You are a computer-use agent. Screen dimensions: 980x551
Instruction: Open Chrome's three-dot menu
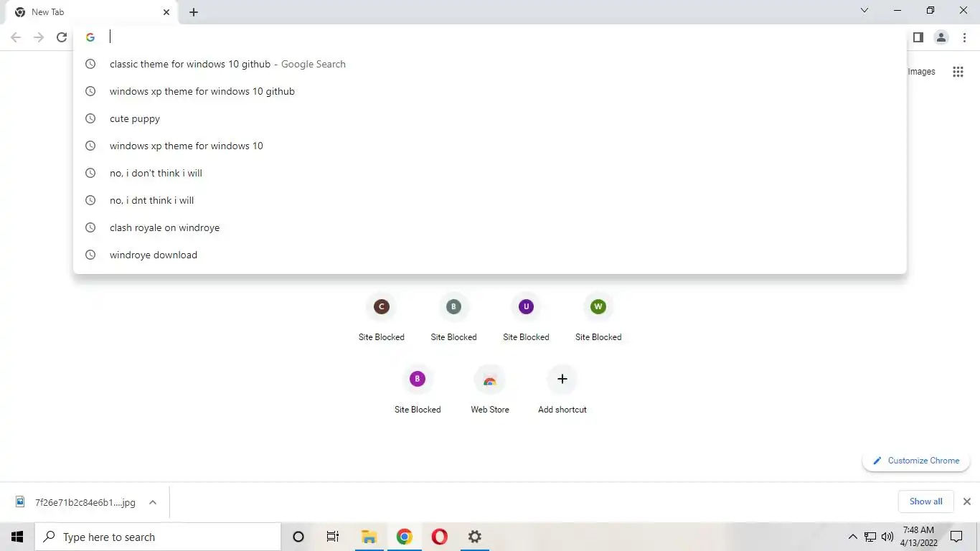(x=965, y=37)
